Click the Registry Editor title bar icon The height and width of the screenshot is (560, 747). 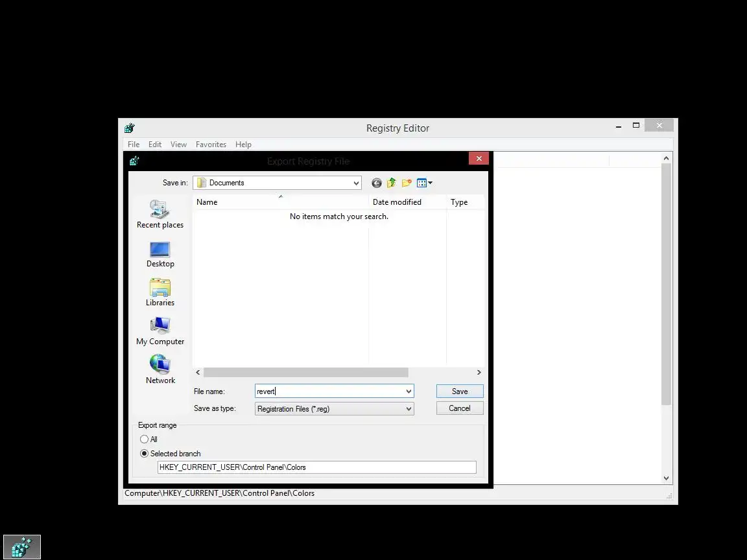pos(130,128)
